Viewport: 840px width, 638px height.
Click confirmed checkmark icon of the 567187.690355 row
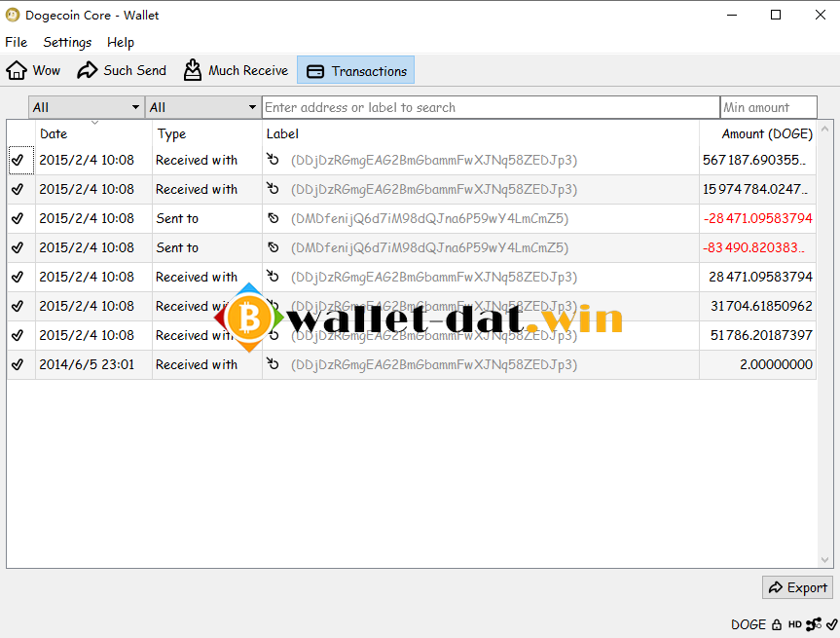point(18,160)
